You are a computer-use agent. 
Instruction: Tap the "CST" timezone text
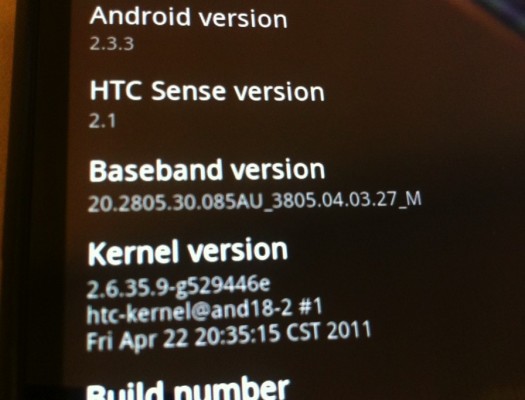(303, 331)
